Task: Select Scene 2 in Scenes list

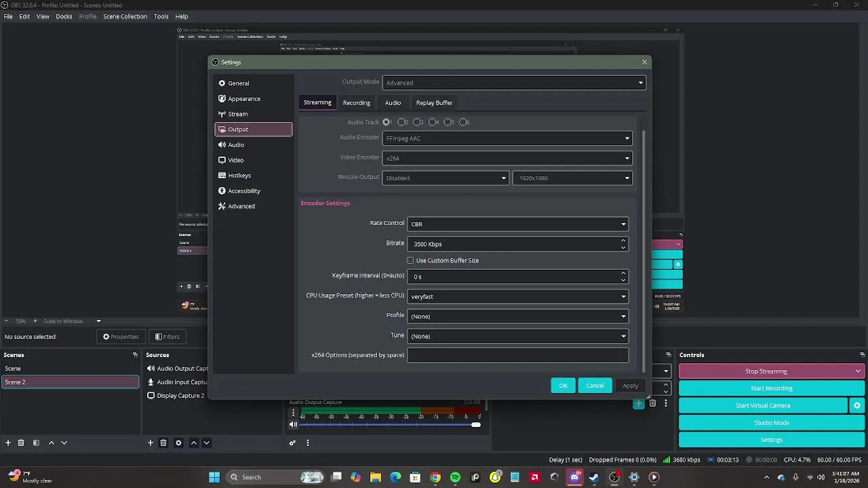Action: click(70, 382)
